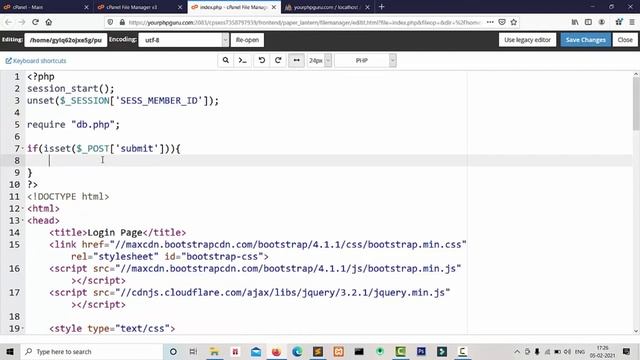Open the Firefox hamburger menu
Screen dimensions: 640x360
point(632,22)
